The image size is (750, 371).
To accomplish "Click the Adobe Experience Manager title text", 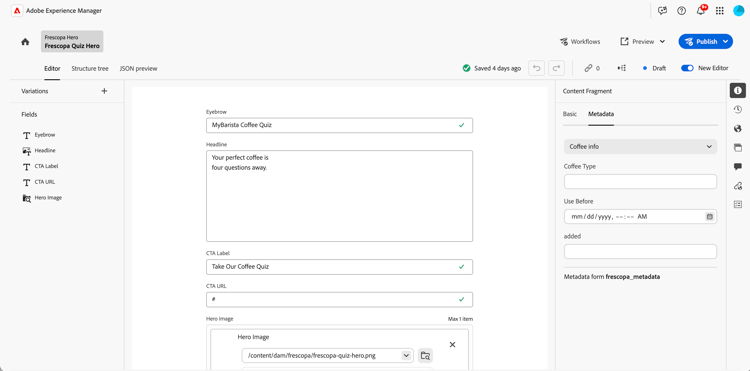I will 64,11.
